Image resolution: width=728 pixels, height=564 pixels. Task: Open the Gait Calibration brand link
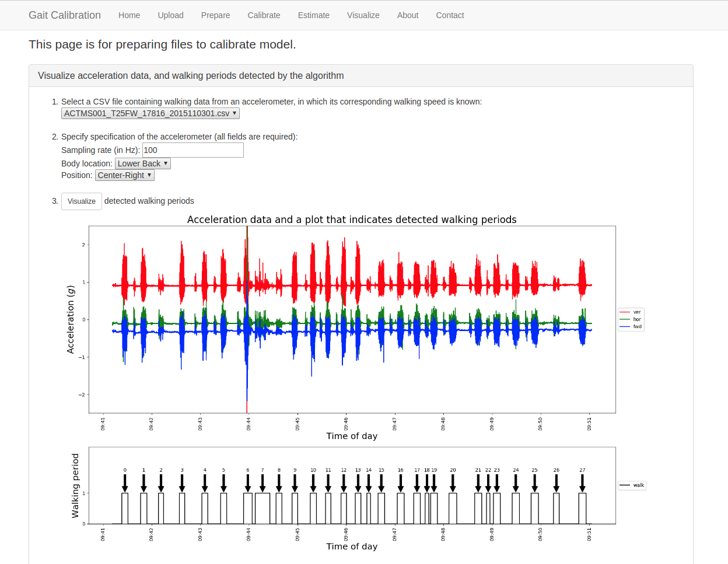65,15
